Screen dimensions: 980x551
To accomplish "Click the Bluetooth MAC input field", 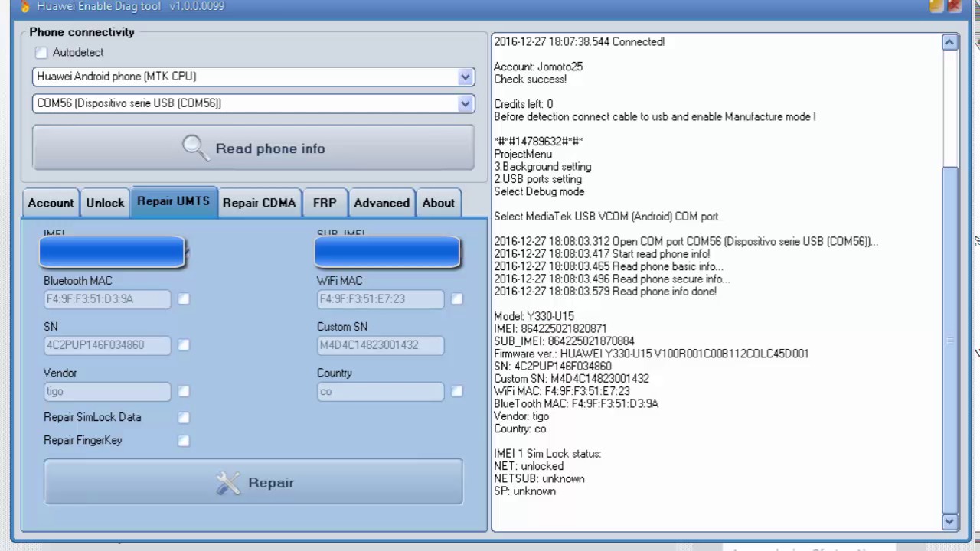I will (107, 299).
